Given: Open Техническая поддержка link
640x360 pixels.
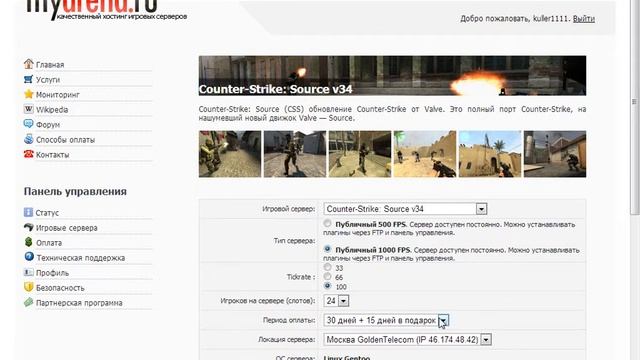Looking at the screenshot, I should (x=81, y=258).
